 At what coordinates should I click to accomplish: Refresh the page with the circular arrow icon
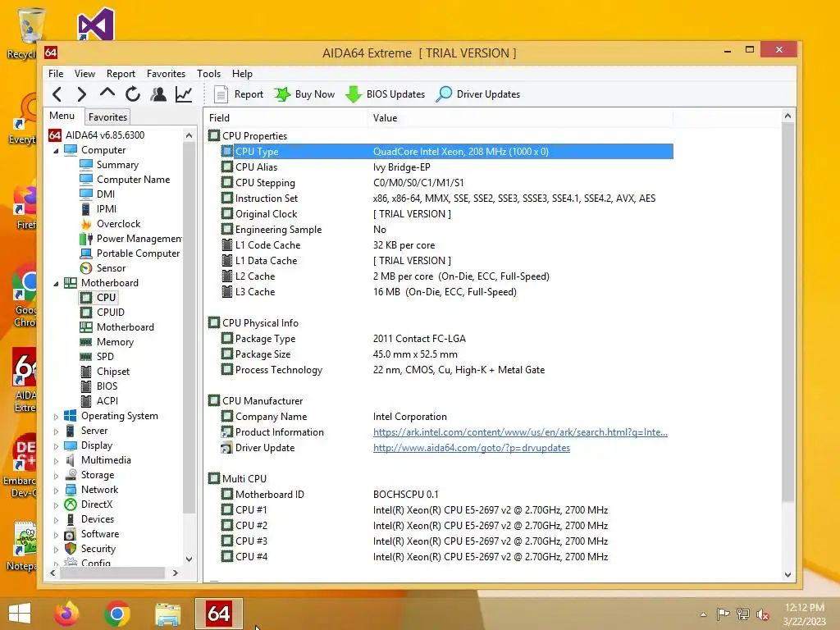[x=133, y=94]
